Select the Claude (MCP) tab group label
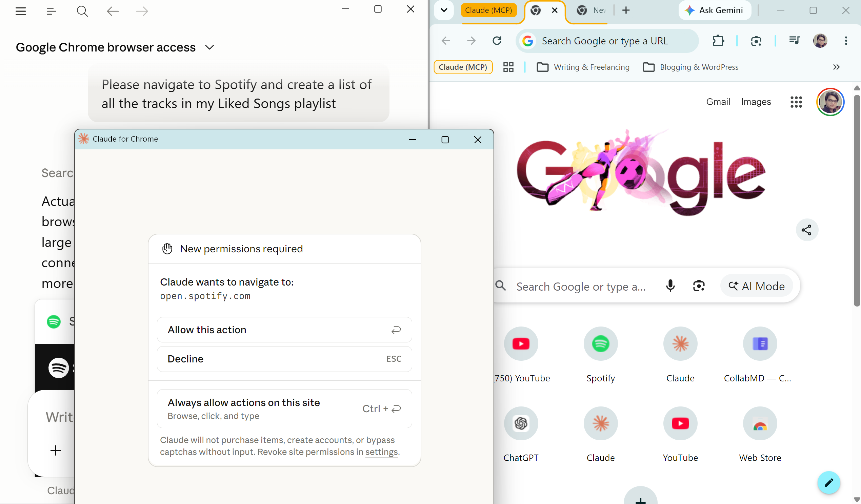The height and width of the screenshot is (504, 861). click(x=488, y=10)
